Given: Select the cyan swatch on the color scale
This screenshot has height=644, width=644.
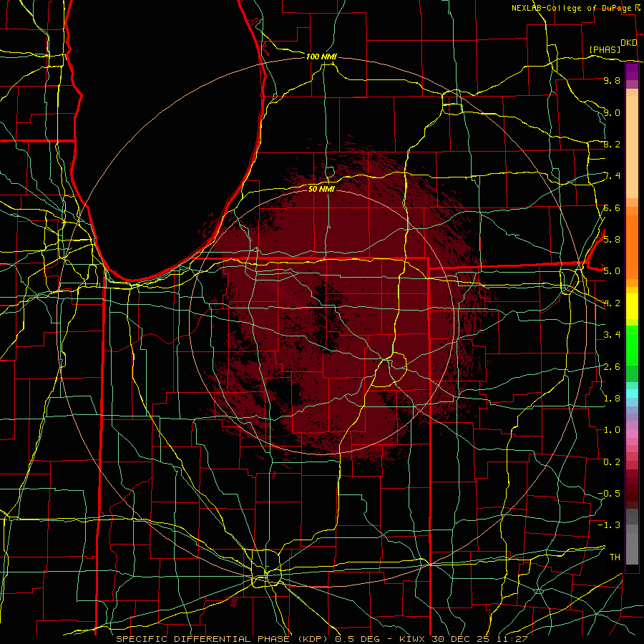Looking at the screenshot, I should [x=632, y=394].
